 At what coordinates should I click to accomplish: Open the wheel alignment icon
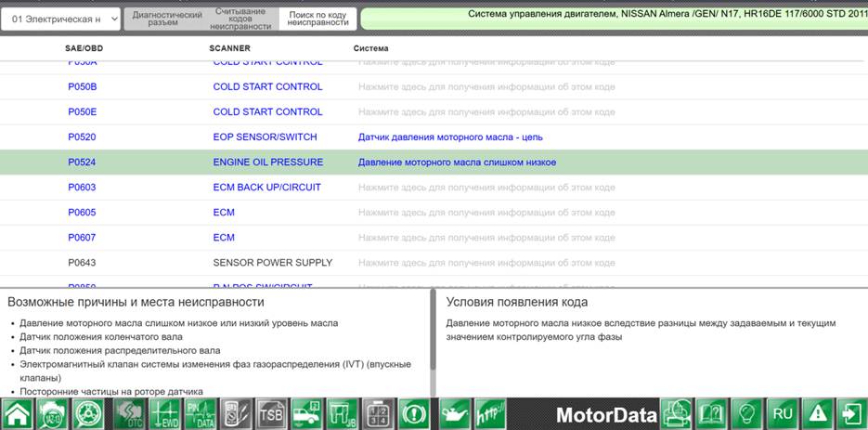pos(88,414)
